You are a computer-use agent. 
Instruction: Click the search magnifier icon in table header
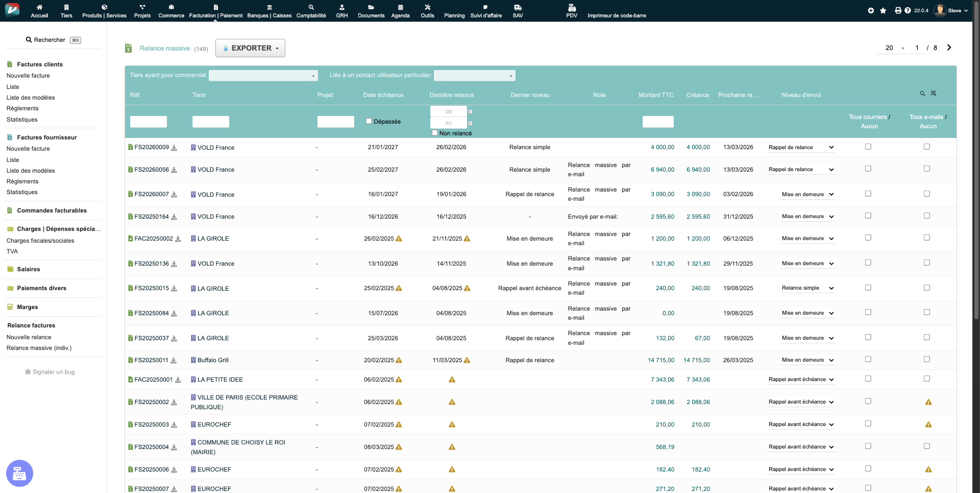click(x=922, y=94)
